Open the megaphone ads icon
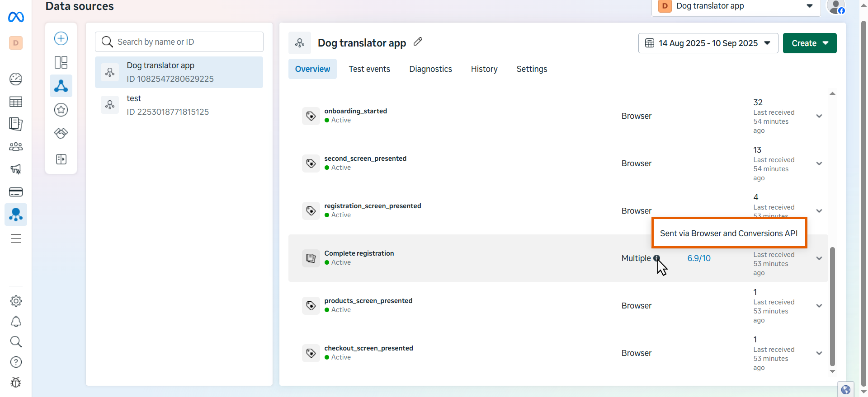The height and width of the screenshot is (397, 868). click(x=16, y=169)
